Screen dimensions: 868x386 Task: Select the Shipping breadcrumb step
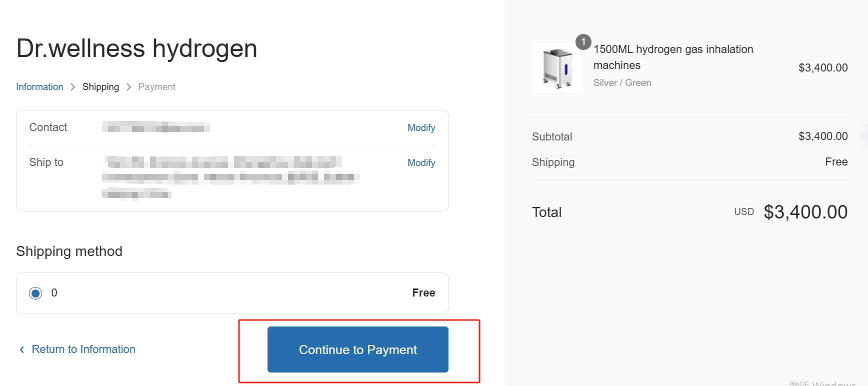[100, 87]
